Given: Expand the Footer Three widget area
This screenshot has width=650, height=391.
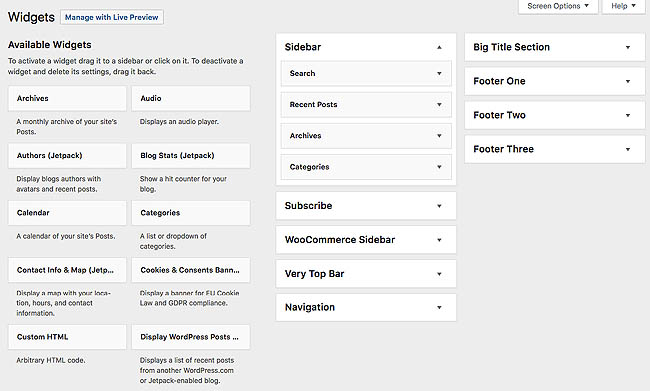Looking at the screenshot, I should pyautogui.click(x=555, y=149).
